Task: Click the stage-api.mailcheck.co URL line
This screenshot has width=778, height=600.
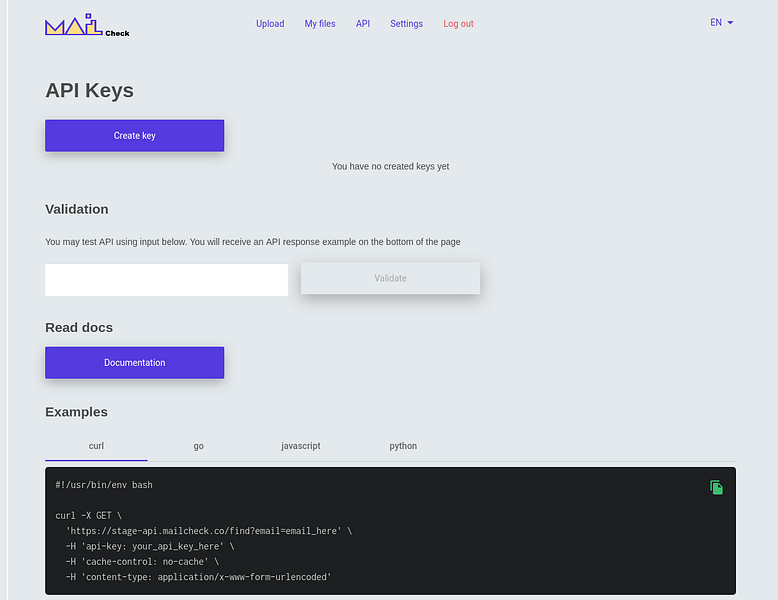Action: pyautogui.click(x=209, y=531)
